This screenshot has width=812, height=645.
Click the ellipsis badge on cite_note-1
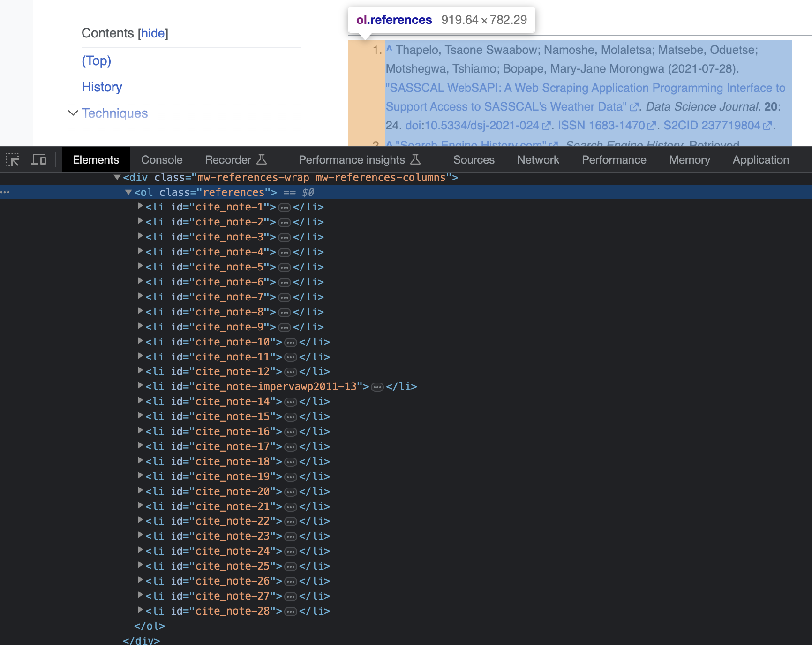click(285, 207)
